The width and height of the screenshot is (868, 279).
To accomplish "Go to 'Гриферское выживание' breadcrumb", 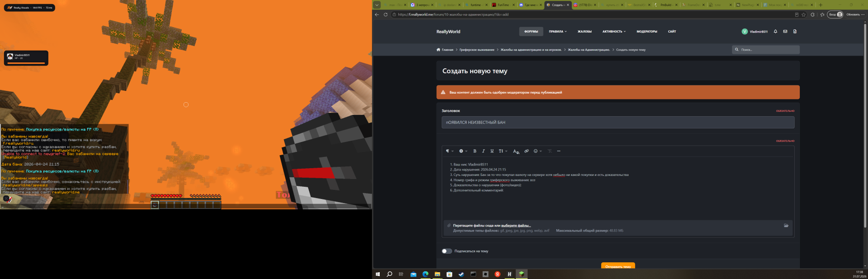I will pyautogui.click(x=477, y=50).
